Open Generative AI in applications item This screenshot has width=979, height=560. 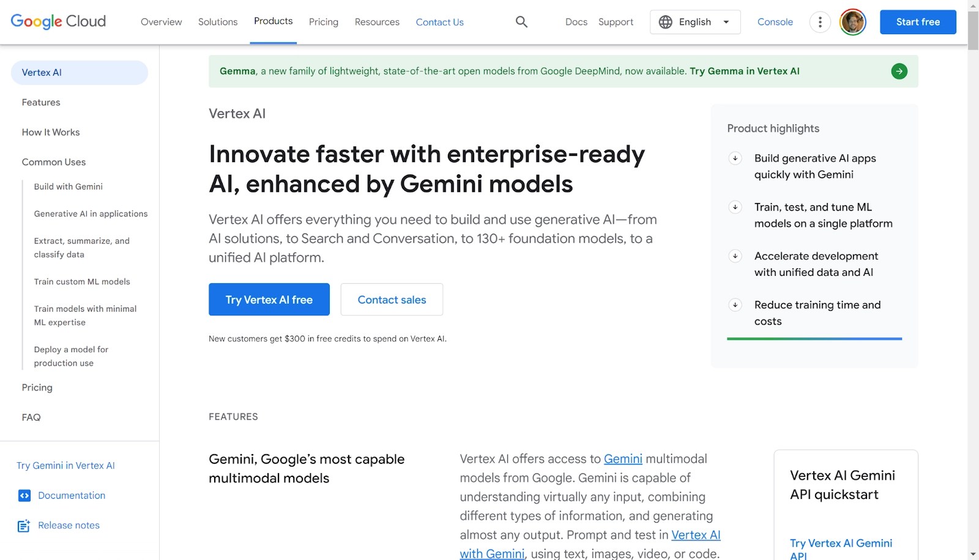click(x=91, y=214)
